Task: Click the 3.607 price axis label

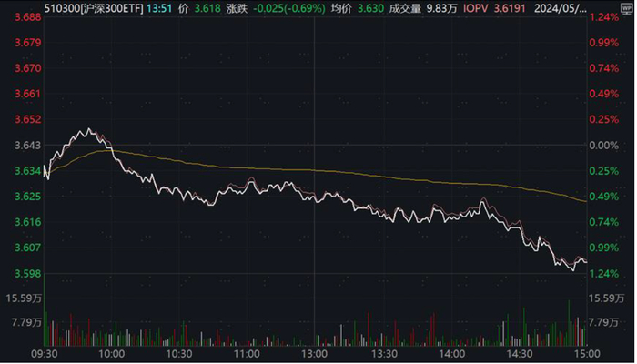Action: 28,248
